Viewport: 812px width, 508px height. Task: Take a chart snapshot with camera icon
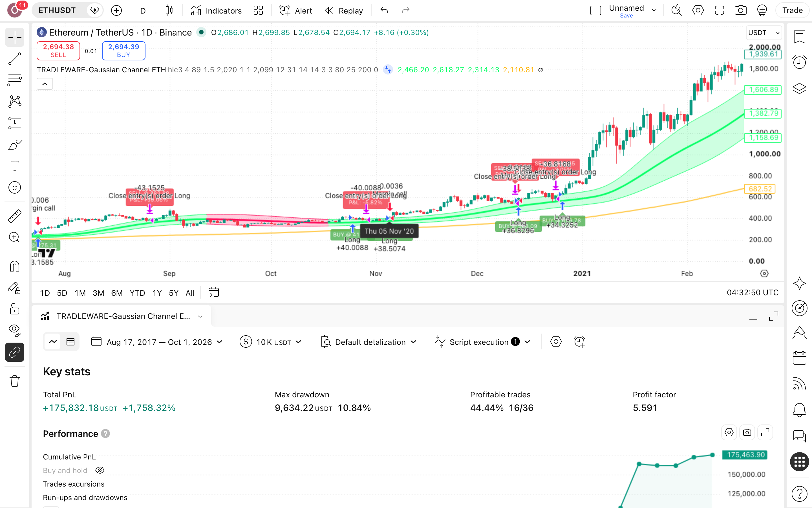tap(741, 10)
